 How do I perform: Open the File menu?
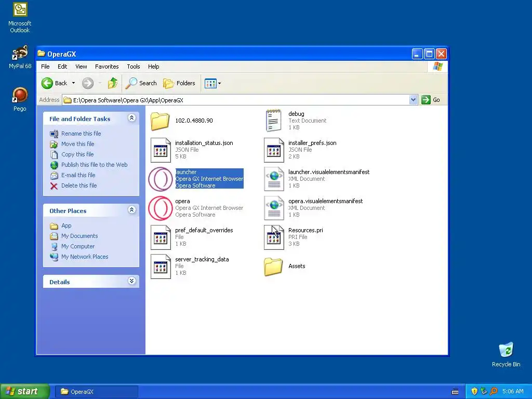tap(45, 66)
